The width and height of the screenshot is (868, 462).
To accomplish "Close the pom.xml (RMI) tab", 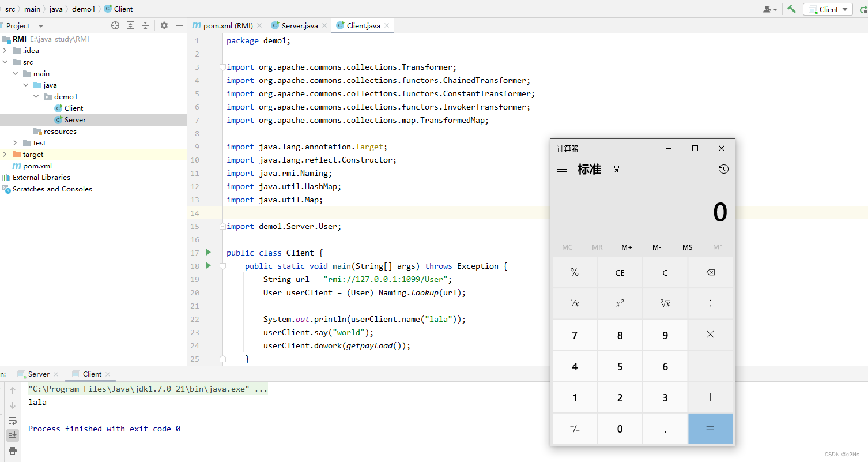I will pos(259,25).
